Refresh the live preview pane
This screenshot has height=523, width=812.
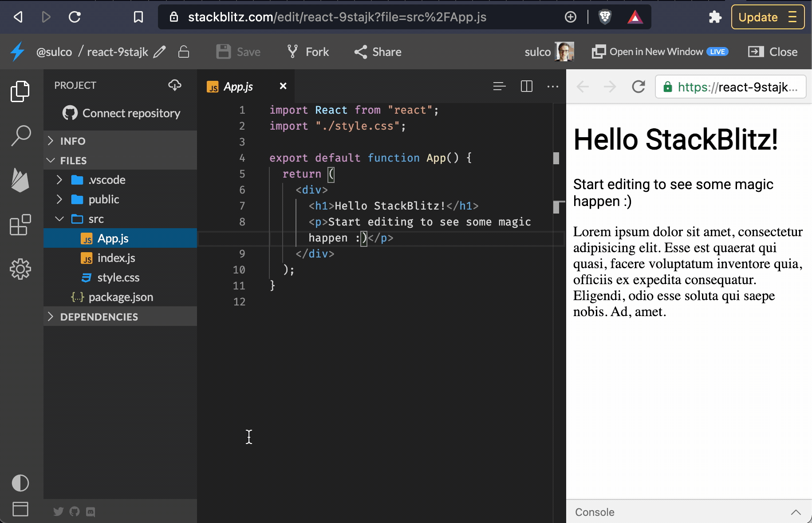pos(638,87)
